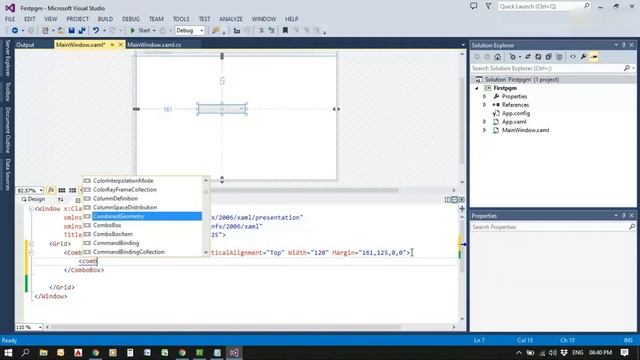Open the FILE menu

[x=10, y=19]
